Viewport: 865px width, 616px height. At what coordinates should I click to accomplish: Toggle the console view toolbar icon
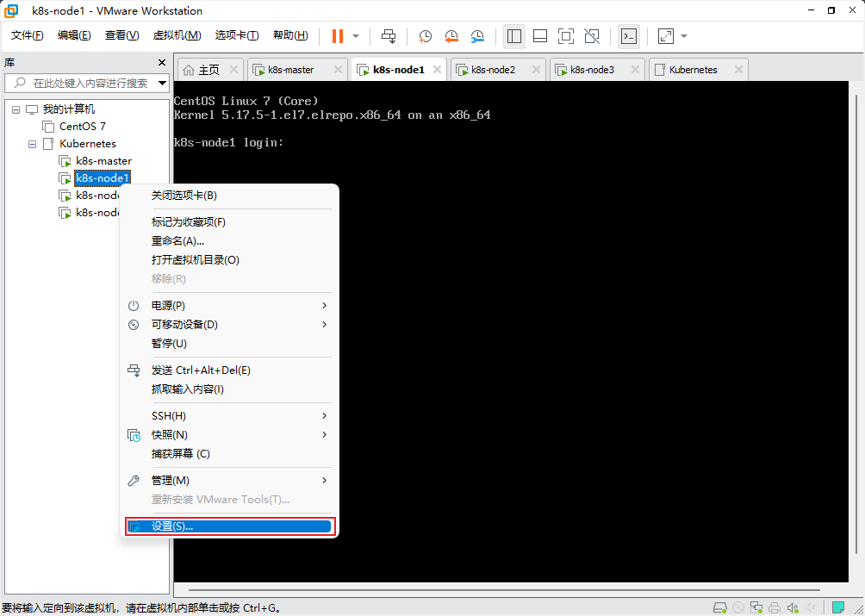[628, 36]
